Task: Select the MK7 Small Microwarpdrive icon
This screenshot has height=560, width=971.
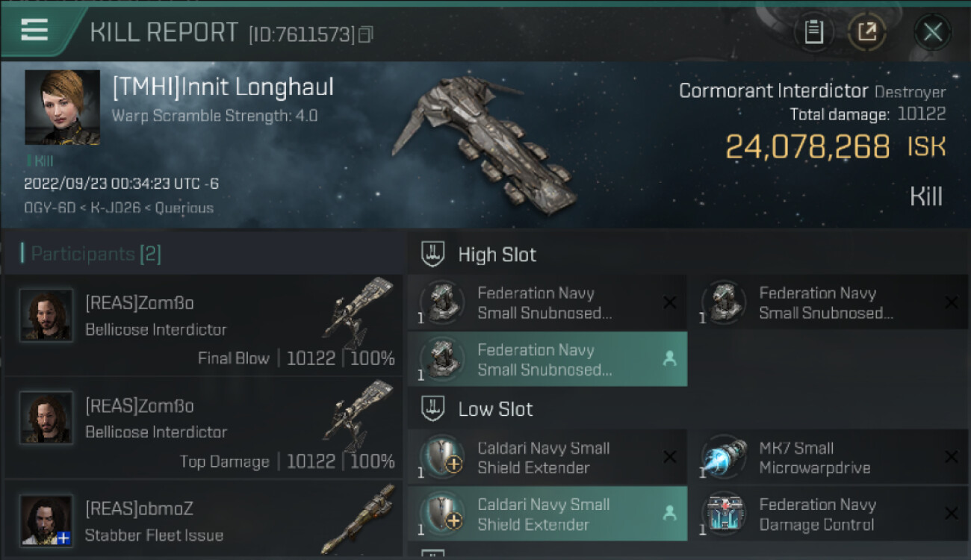Action: click(725, 457)
